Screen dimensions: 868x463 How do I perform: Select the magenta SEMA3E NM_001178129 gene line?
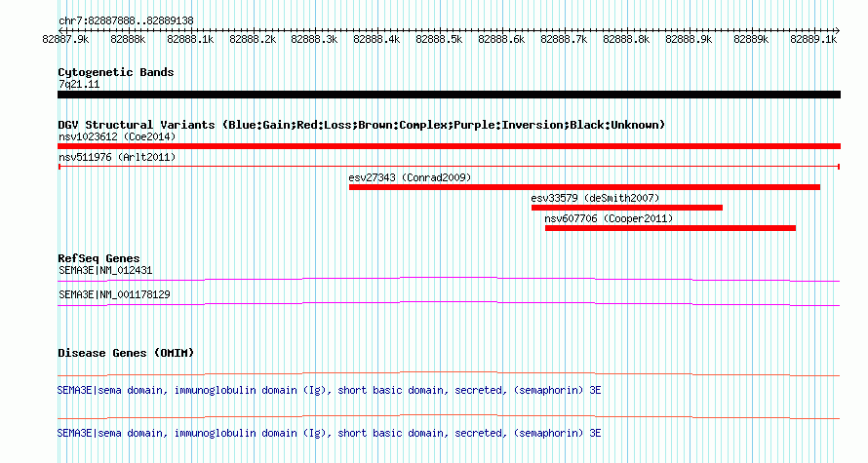pos(449,304)
